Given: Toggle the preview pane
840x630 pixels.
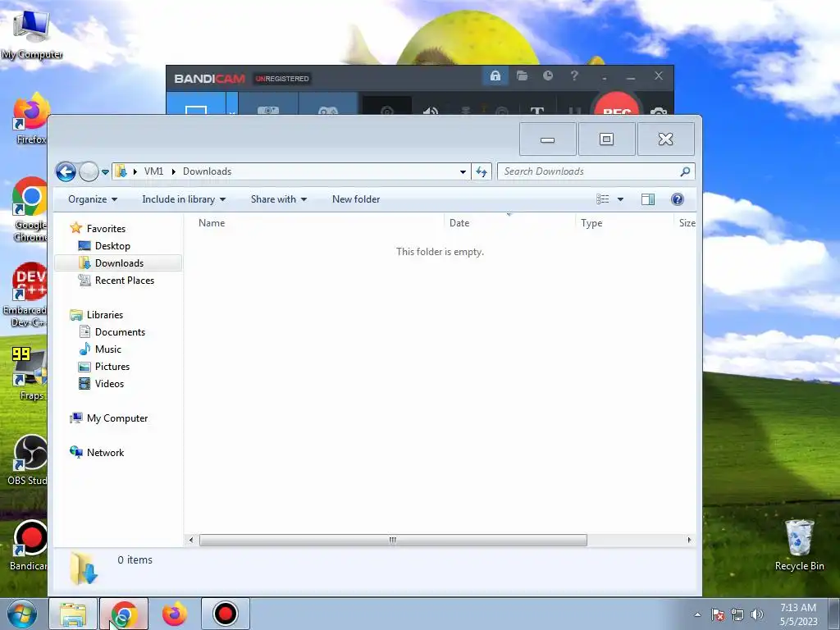Looking at the screenshot, I should click(x=648, y=199).
